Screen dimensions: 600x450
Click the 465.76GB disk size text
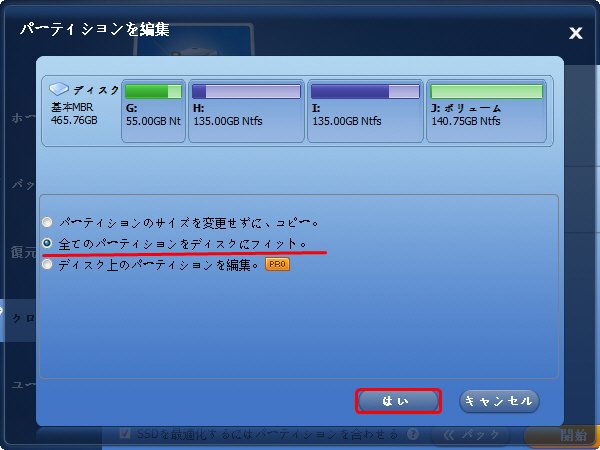74,120
